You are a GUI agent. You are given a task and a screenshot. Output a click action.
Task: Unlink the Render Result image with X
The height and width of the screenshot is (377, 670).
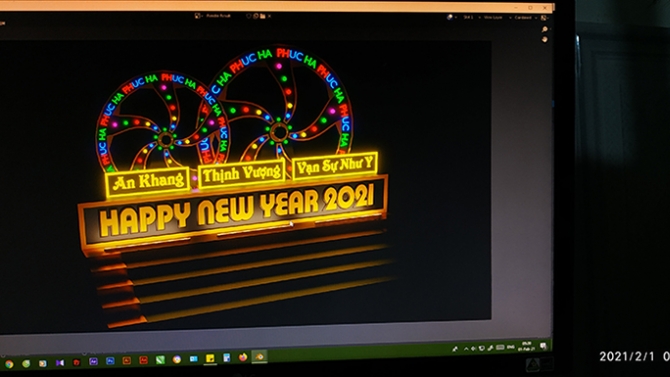point(269,16)
